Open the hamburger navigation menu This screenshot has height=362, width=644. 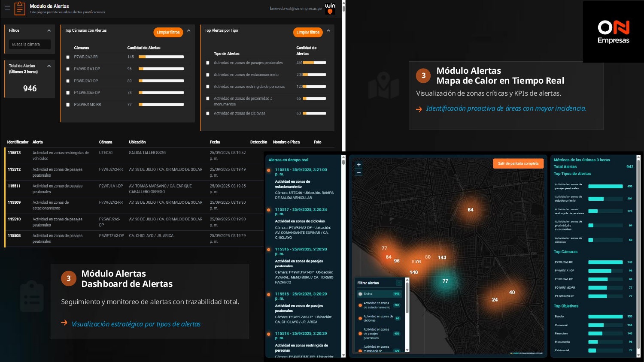(x=7, y=8)
